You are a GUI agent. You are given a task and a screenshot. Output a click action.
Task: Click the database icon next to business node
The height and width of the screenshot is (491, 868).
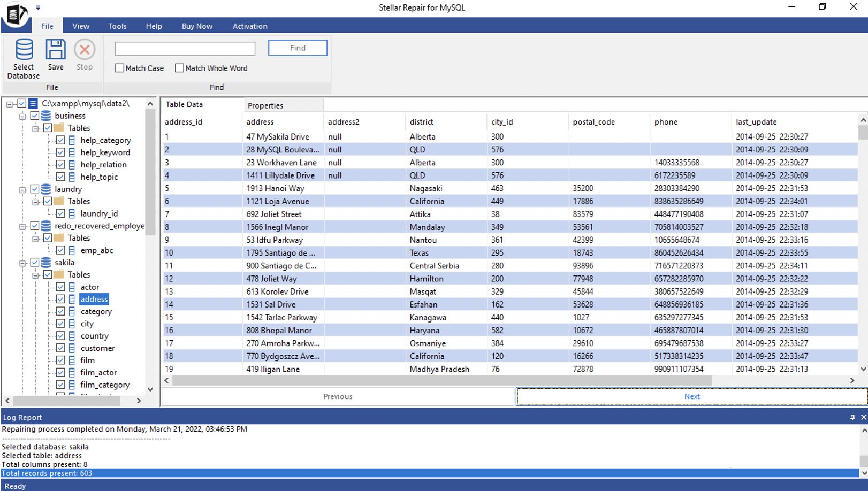(x=45, y=116)
